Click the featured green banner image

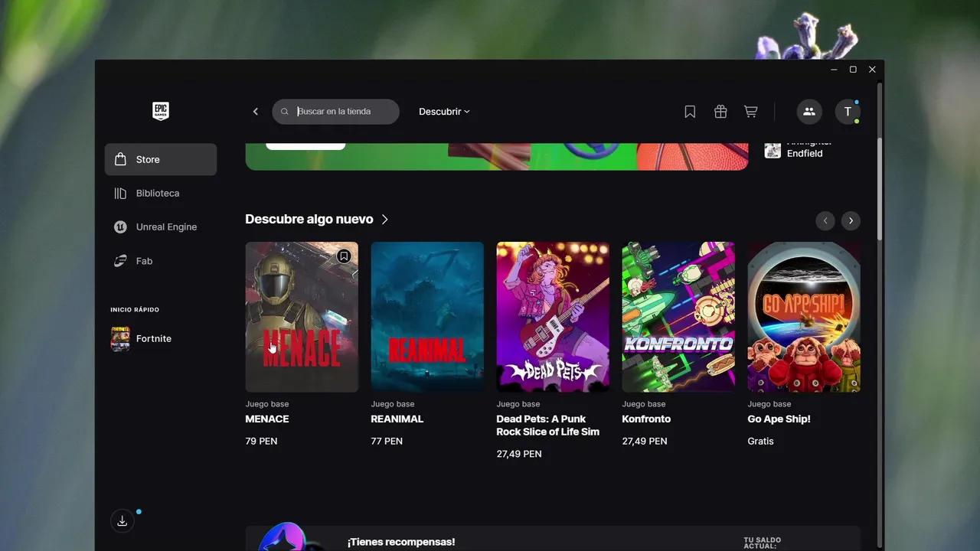[497, 156]
